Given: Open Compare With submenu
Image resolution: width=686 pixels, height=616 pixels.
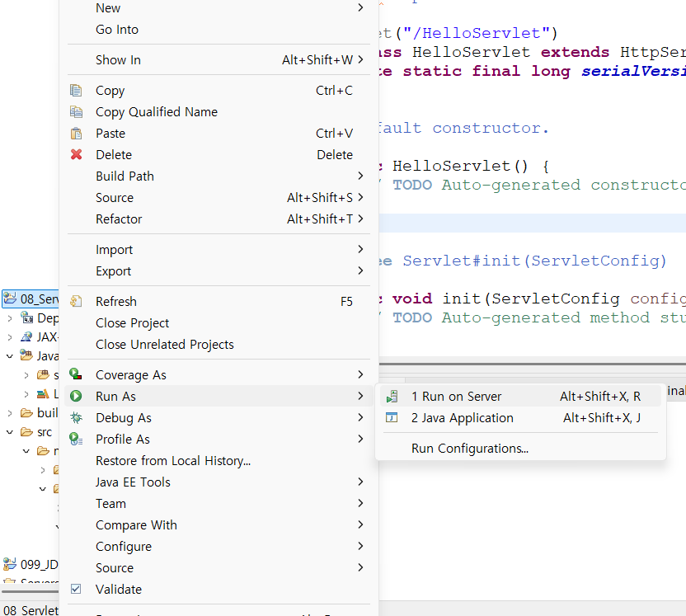Looking at the screenshot, I should click(x=218, y=525).
